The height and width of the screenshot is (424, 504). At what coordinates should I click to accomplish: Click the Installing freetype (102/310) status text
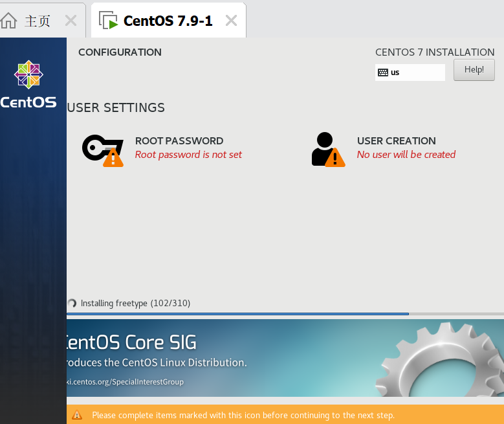click(135, 304)
